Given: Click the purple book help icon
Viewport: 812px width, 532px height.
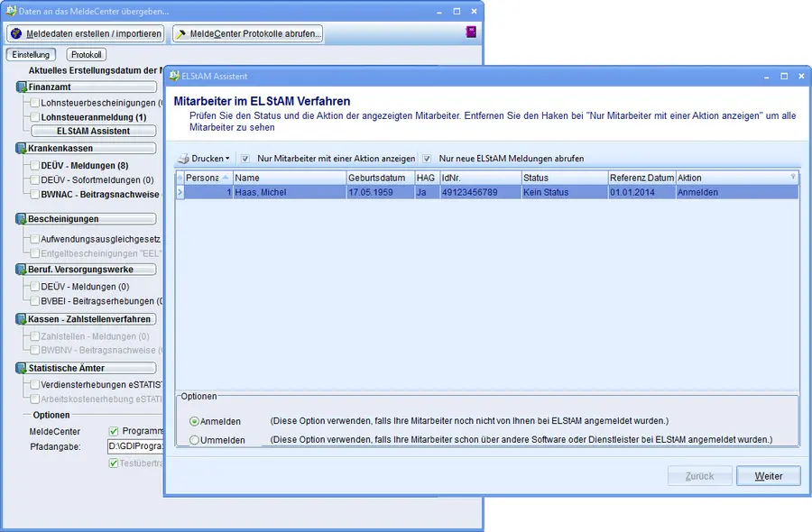Looking at the screenshot, I should click(470, 33).
